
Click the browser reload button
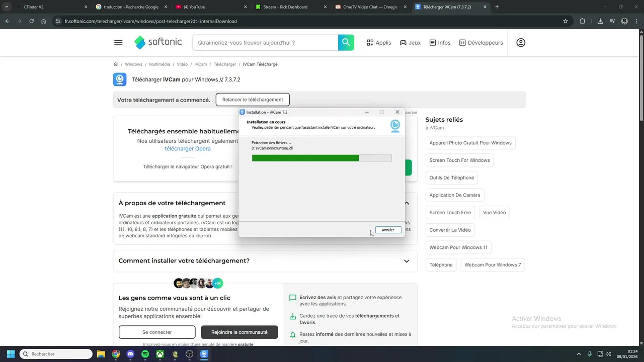(x=31, y=21)
